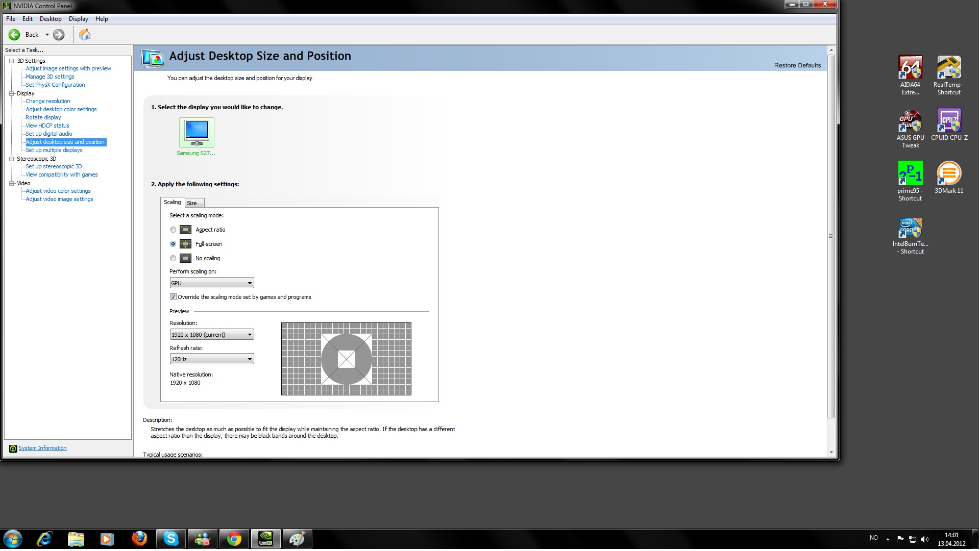Open RealTemp desktop shortcut
Screen dimensions: 980x551
point(949,76)
